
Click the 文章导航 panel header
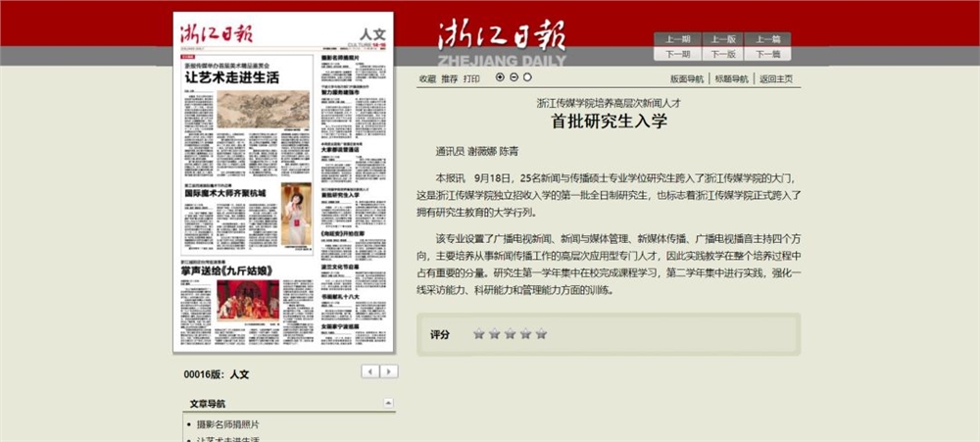pyautogui.click(x=289, y=404)
